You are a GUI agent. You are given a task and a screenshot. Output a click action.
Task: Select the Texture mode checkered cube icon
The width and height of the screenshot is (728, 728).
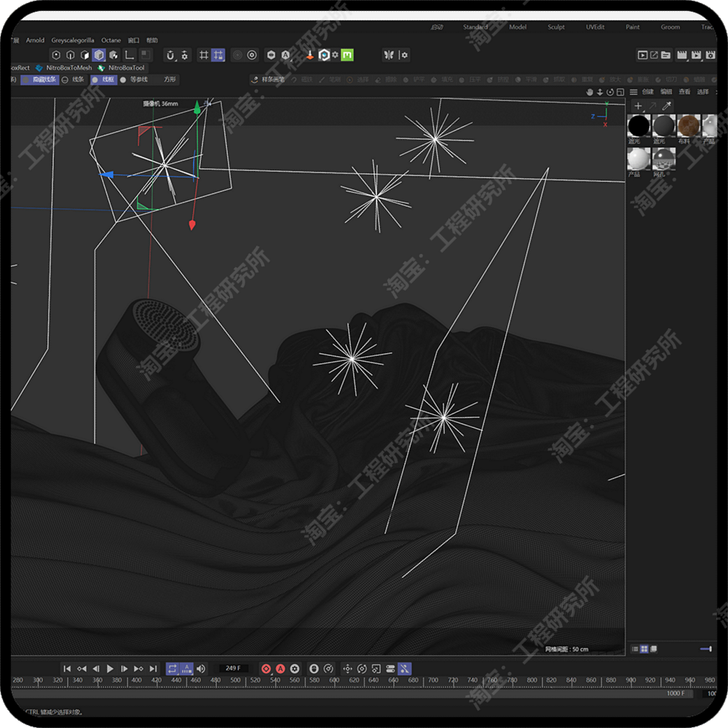pos(114,55)
